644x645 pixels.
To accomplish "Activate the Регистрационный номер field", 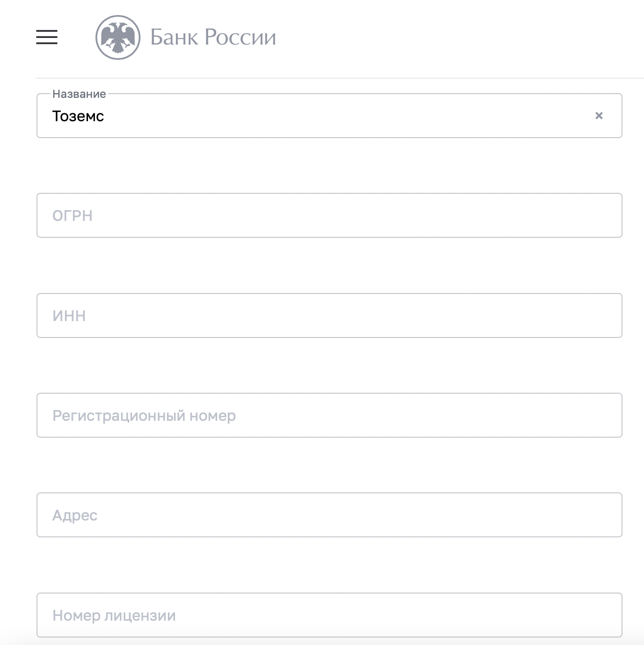I will coord(329,415).
